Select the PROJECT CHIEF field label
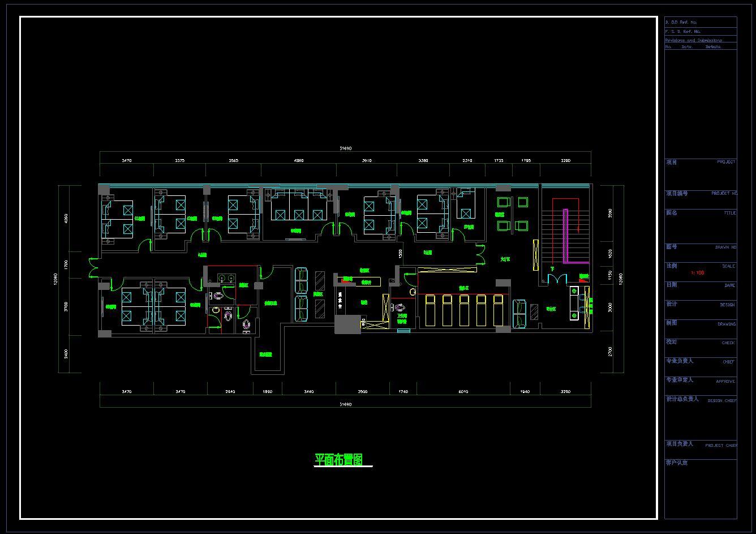The image size is (756, 534). [721, 445]
